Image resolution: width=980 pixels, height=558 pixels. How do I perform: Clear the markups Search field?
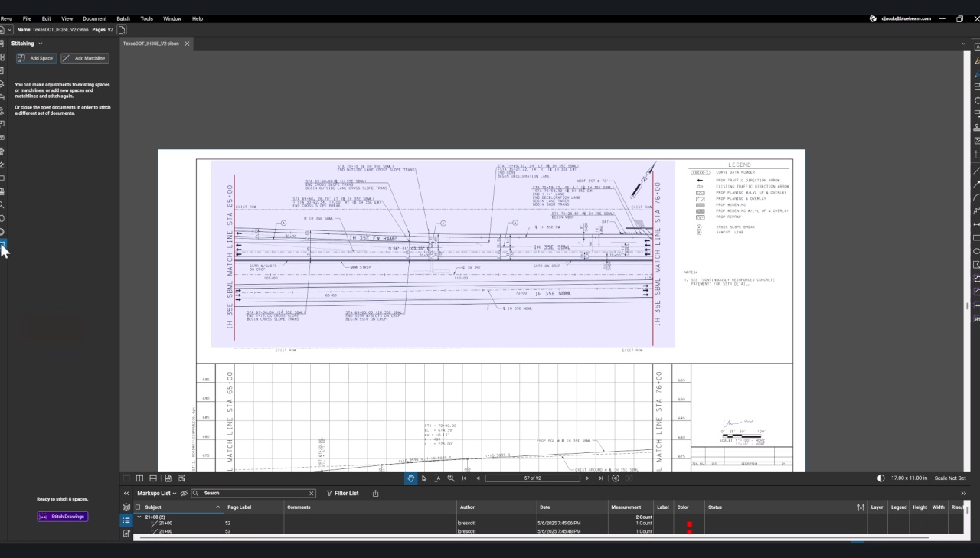tap(311, 494)
